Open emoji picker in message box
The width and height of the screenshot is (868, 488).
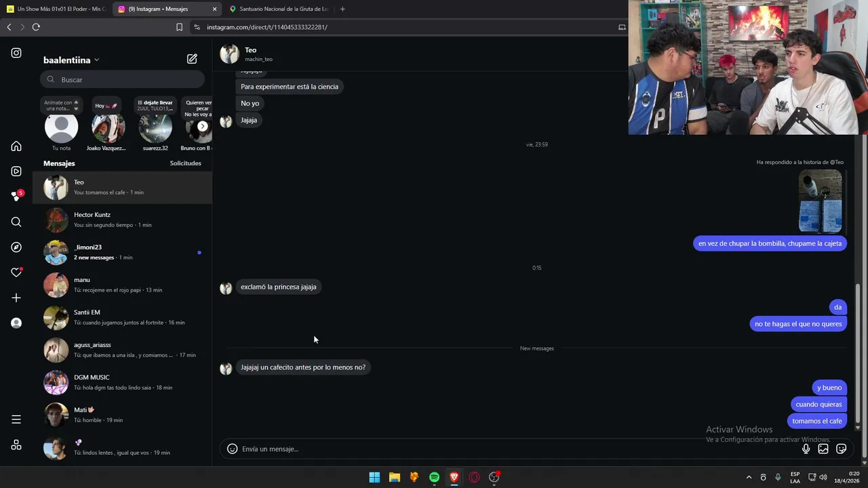(x=232, y=449)
